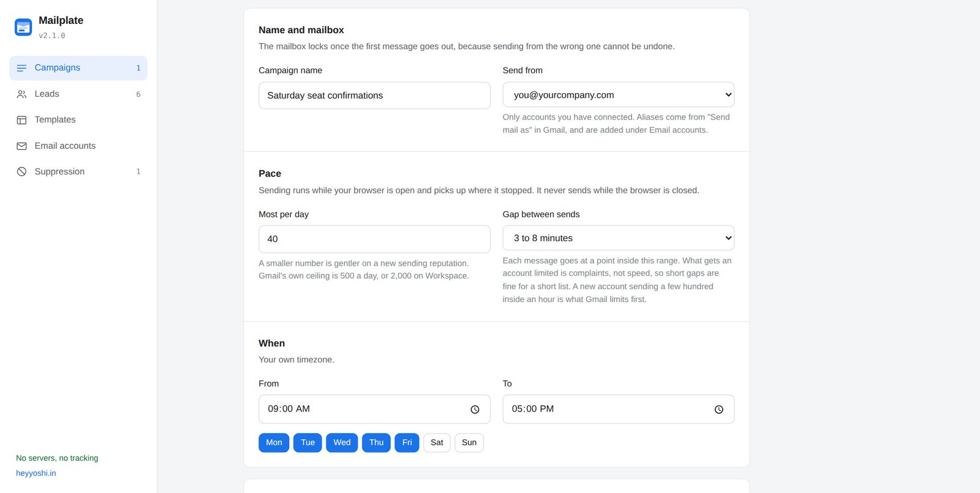
Task: Navigate to Templates
Action: click(78, 120)
